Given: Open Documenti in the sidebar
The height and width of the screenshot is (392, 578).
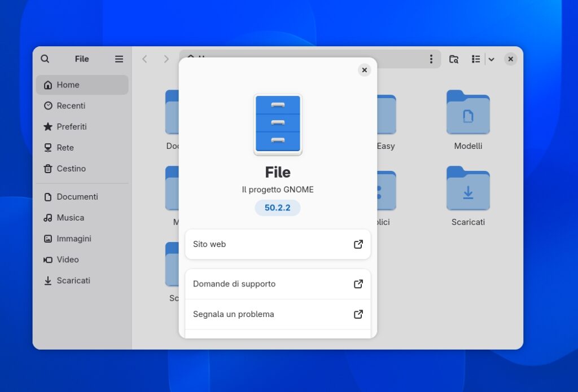Looking at the screenshot, I should [82, 197].
